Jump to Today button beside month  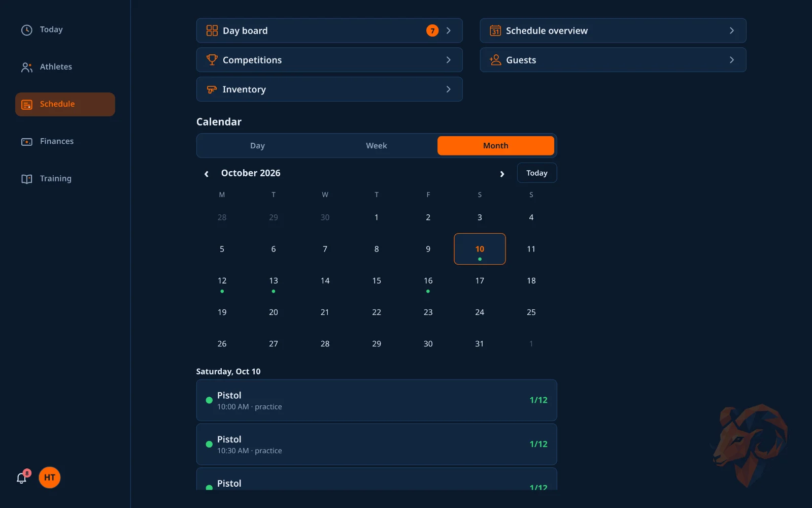[x=537, y=173]
